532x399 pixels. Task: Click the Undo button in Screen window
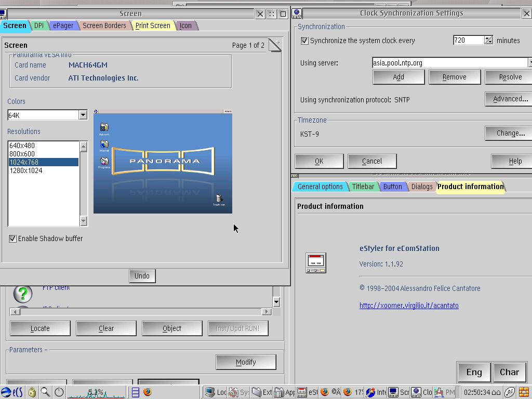[x=142, y=276]
